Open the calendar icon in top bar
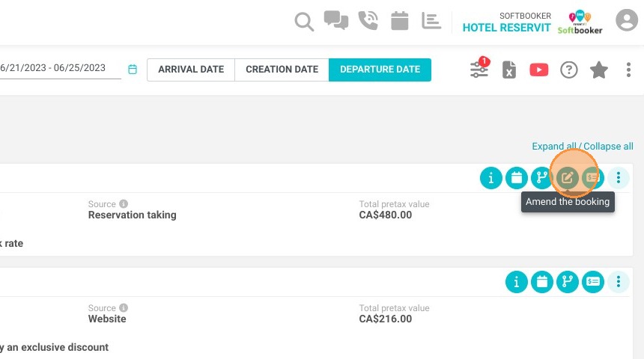 pos(400,20)
